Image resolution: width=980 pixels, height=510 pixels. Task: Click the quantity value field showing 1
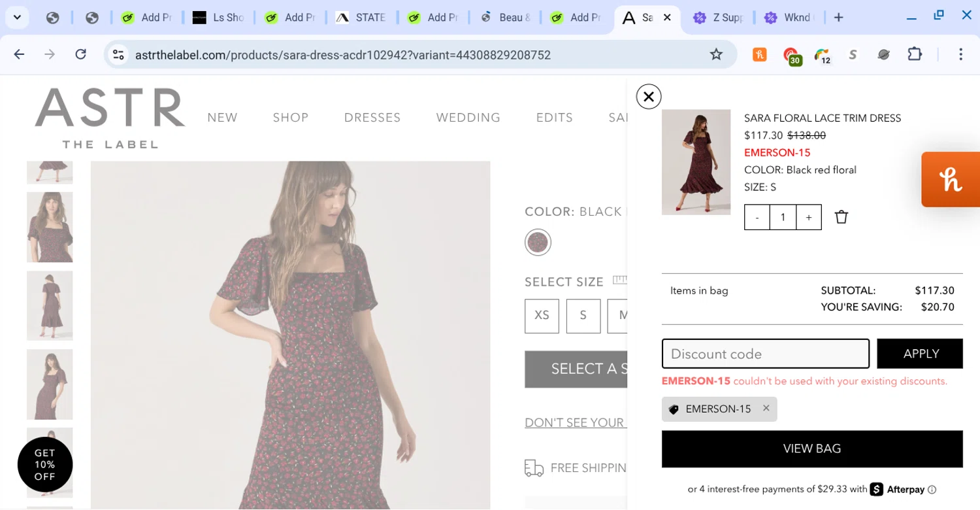pos(783,217)
